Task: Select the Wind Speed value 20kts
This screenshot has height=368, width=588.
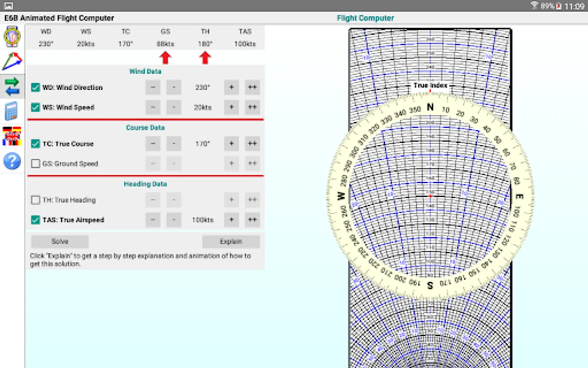Action: pos(203,108)
